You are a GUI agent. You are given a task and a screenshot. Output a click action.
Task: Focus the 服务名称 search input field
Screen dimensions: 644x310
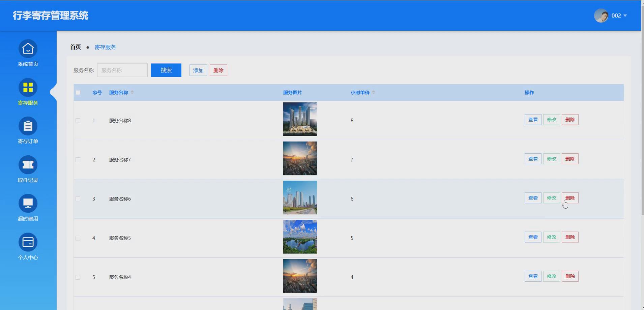click(x=122, y=70)
